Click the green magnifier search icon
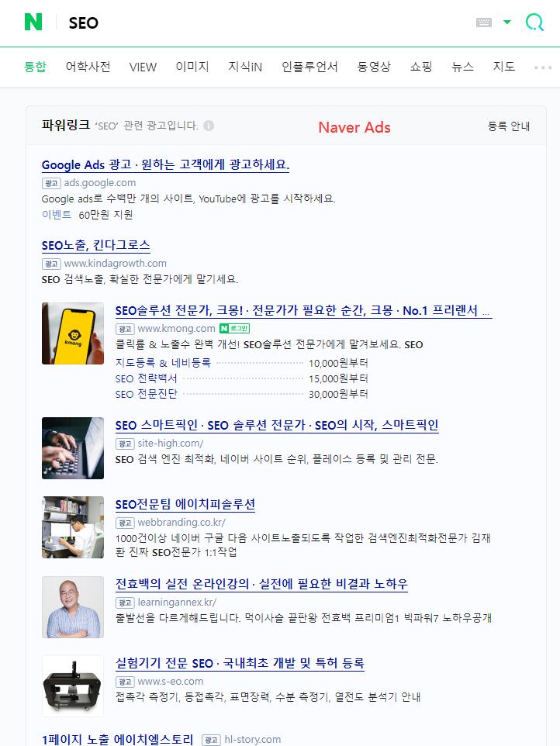Viewport: 560px width, 746px height. click(x=534, y=22)
